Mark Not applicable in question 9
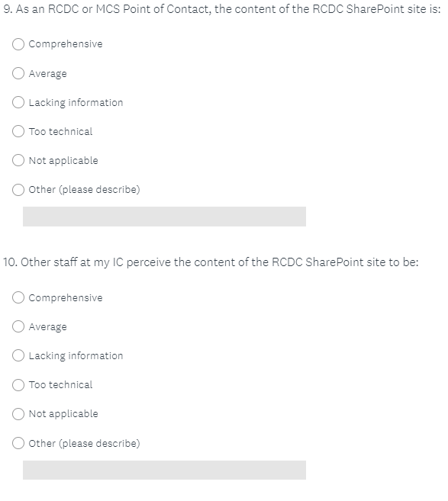Viewport: 448px width, 501px height. (x=18, y=160)
